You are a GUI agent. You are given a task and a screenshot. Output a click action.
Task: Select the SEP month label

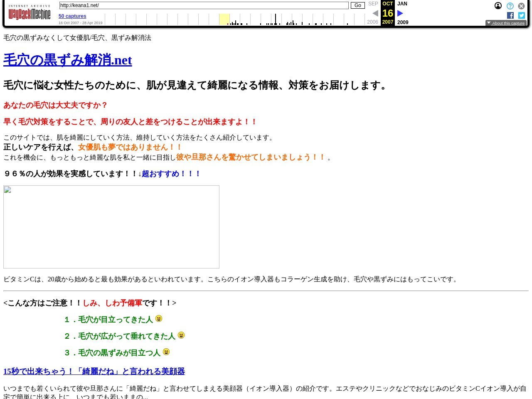[373, 4]
